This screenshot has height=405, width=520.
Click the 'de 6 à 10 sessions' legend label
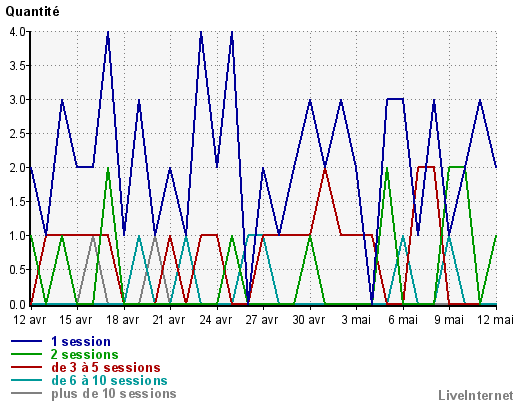click(x=109, y=380)
